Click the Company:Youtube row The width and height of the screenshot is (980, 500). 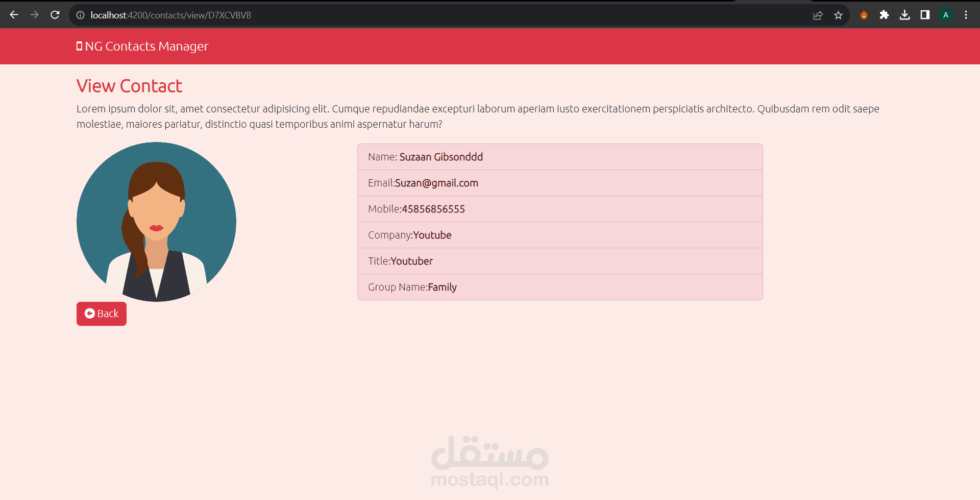pyautogui.click(x=560, y=235)
